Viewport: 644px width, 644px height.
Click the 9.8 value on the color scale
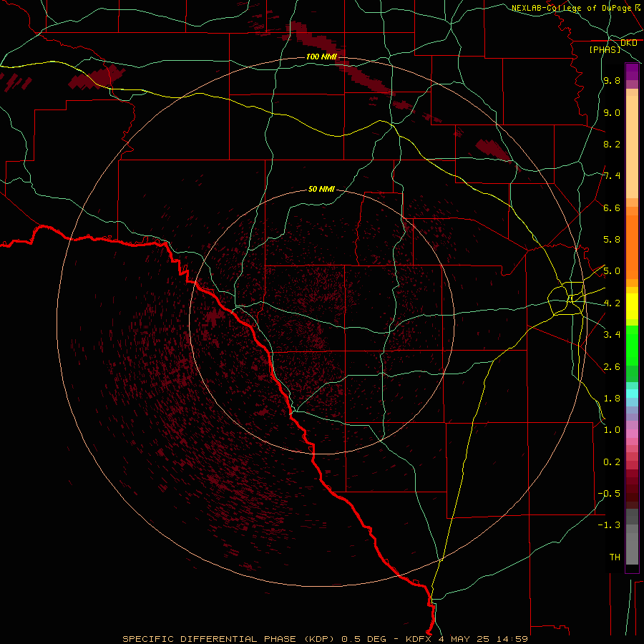tap(612, 81)
